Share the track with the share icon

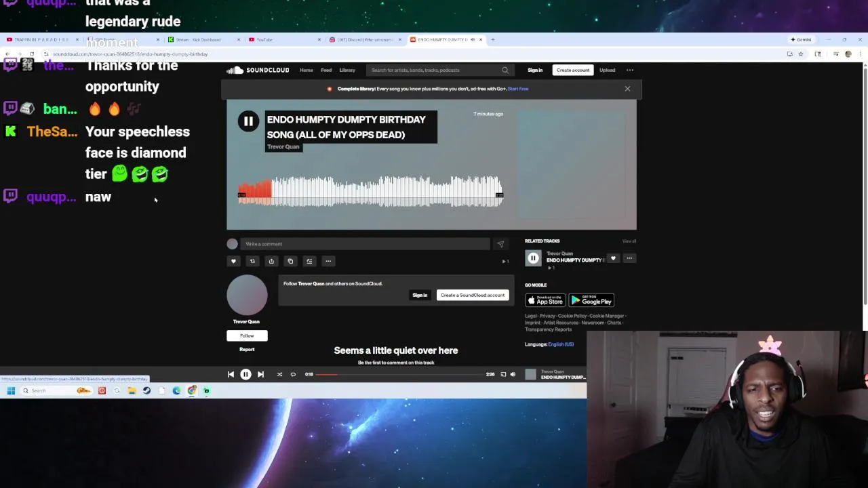click(271, 261)
